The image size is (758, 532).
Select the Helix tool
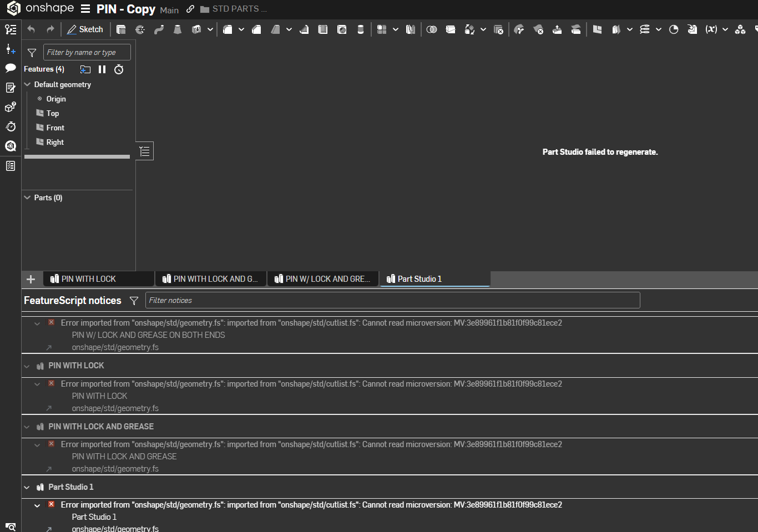(645, 29)
